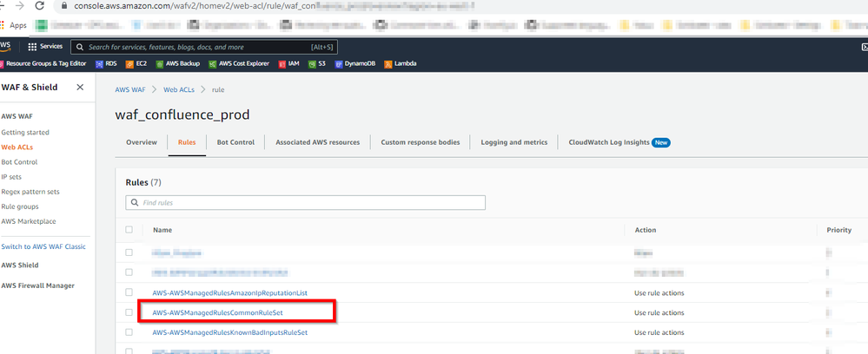Open the Lambda service shortcut
This screenshot has height=354, width=868.
(x=401, y=64)
